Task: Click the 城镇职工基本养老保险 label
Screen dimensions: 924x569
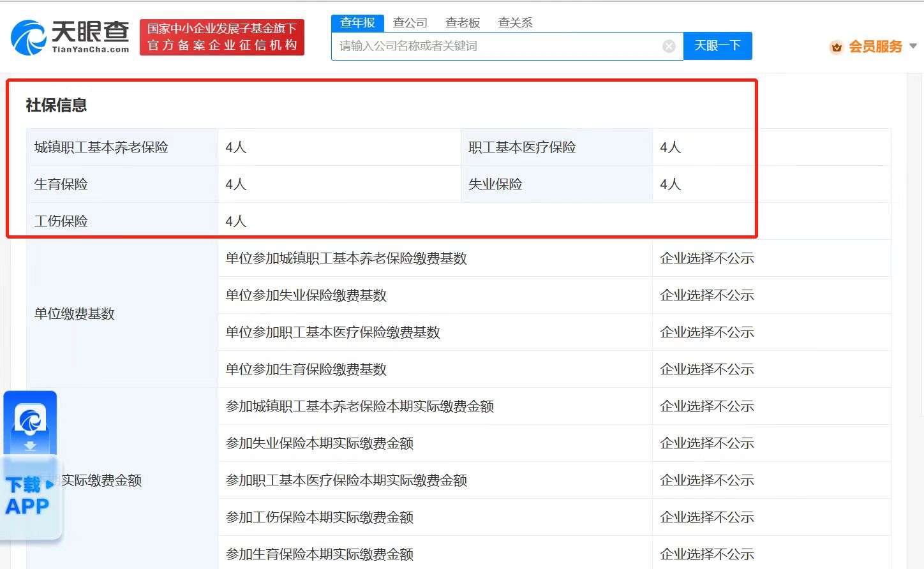Action: click(x=101, y=147)
